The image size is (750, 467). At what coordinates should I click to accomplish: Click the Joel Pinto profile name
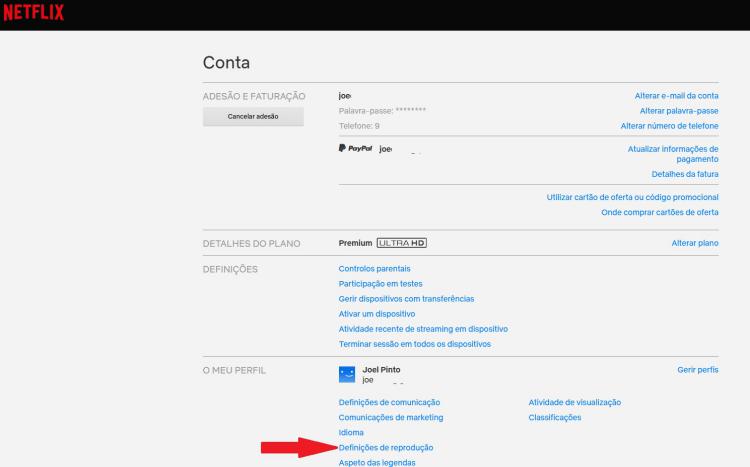coord(381,369)
